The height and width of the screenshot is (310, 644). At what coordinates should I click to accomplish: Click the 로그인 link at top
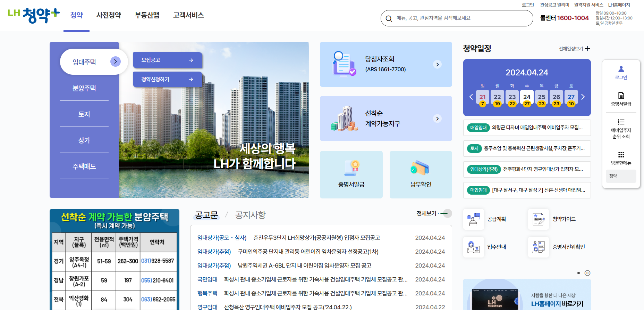(528, 5)
